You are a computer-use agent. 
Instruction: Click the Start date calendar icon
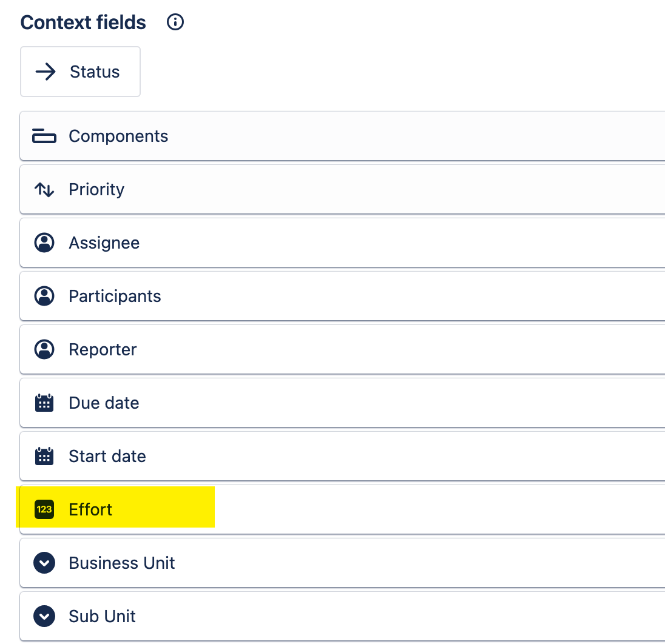44,456
